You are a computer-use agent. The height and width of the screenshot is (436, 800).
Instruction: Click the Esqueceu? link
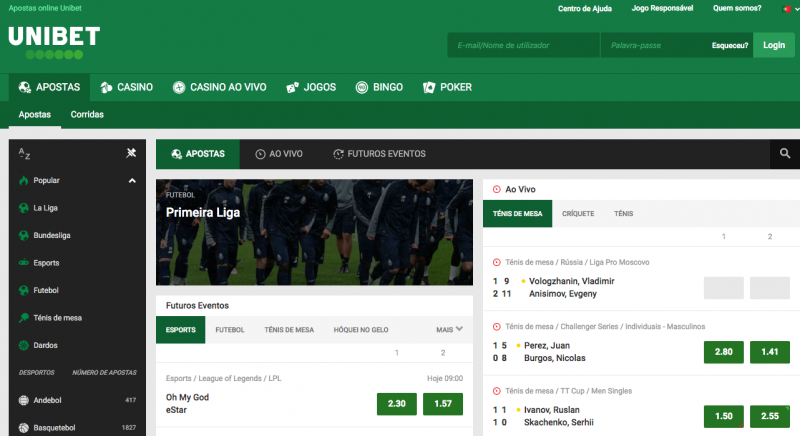coord(730,45)
